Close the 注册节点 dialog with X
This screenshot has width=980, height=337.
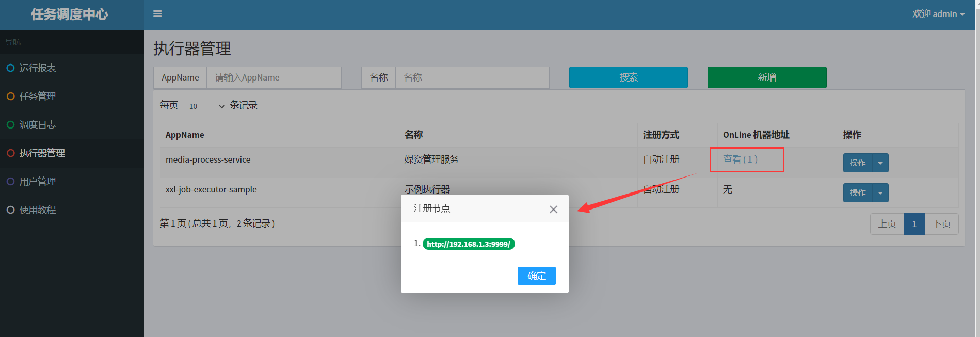(x=553, y=209)
